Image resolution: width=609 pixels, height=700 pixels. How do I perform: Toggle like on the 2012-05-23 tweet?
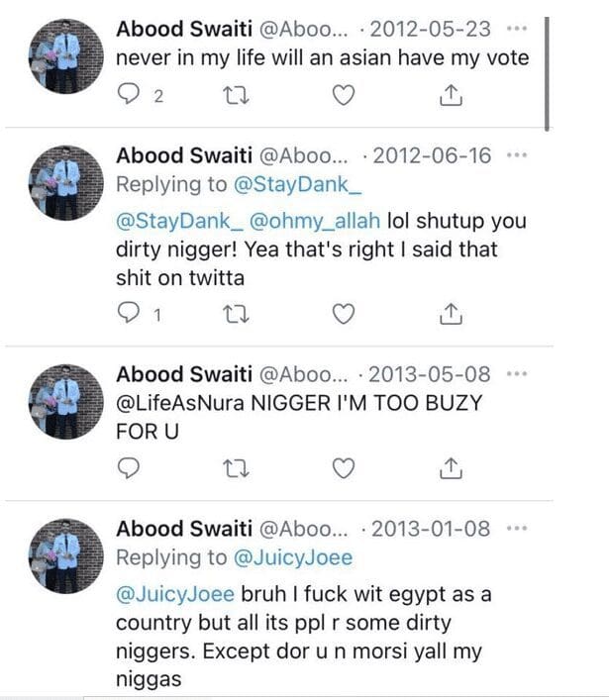[343, 95]
